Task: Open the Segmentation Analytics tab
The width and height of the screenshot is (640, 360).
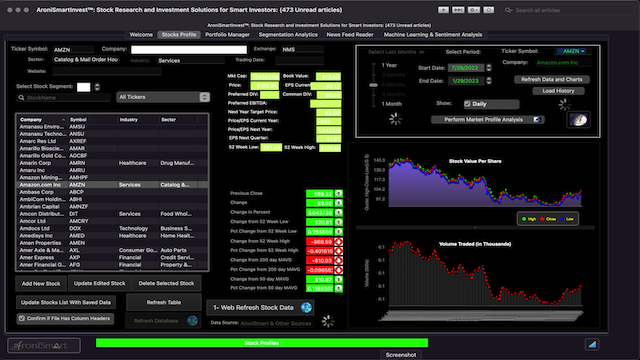Action: point(288,35)
